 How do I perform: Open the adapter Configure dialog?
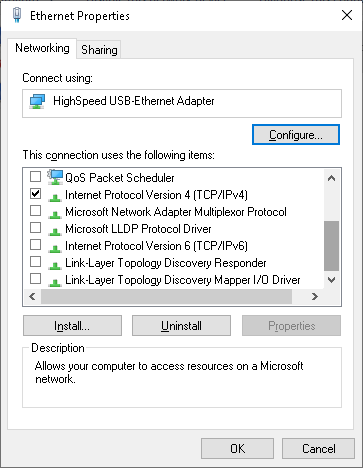click(296, 135)
